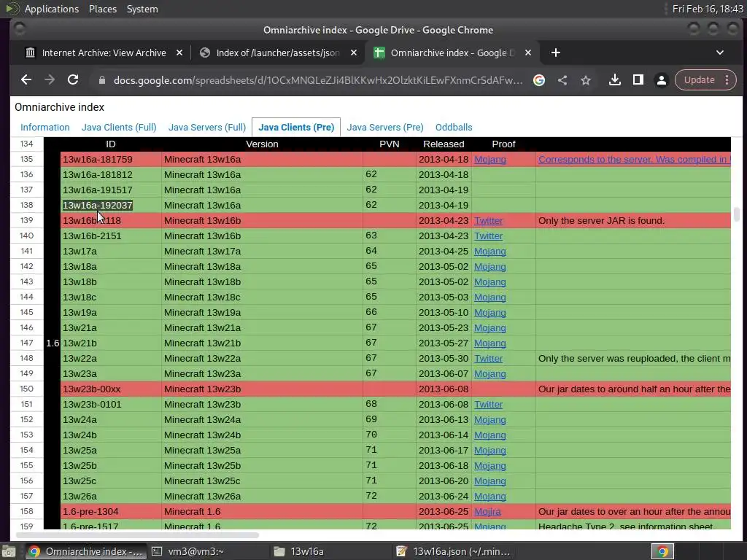This screenshot has width=747, height=560.
Task: Click the vertical scrollbar thumb
Action: [x=737, y=214]
